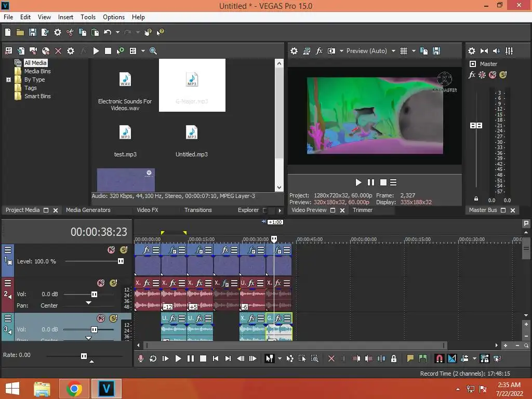Open Google Chrome from the taskbar

click(x=74, y=389)
